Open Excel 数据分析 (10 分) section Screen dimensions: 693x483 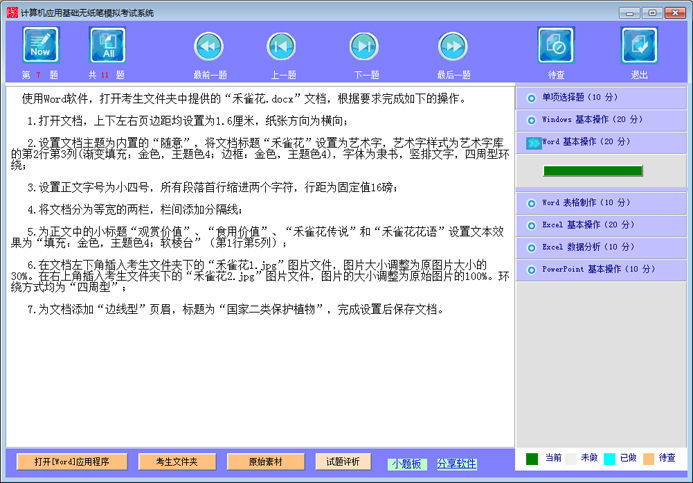[602, 247]
